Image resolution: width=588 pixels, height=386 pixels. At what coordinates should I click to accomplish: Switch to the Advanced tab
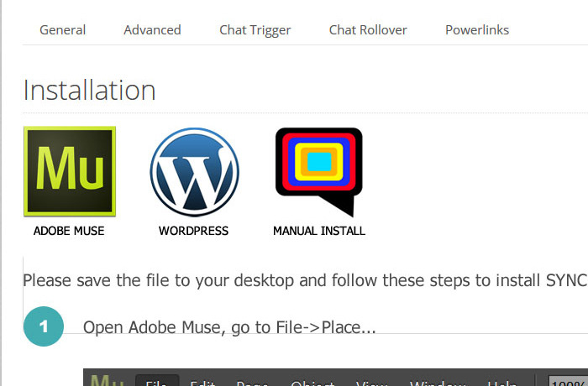[x=152, y=30]
